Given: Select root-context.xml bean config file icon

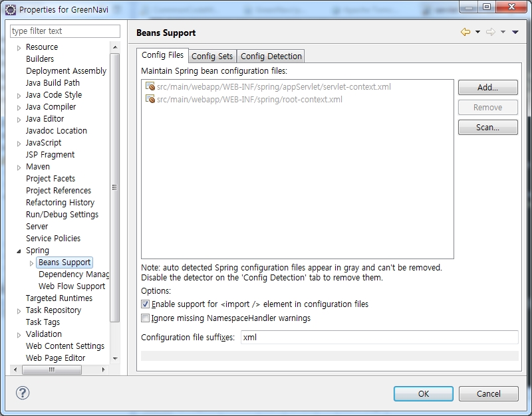Looking at the screenshot, I should (150, 100).
